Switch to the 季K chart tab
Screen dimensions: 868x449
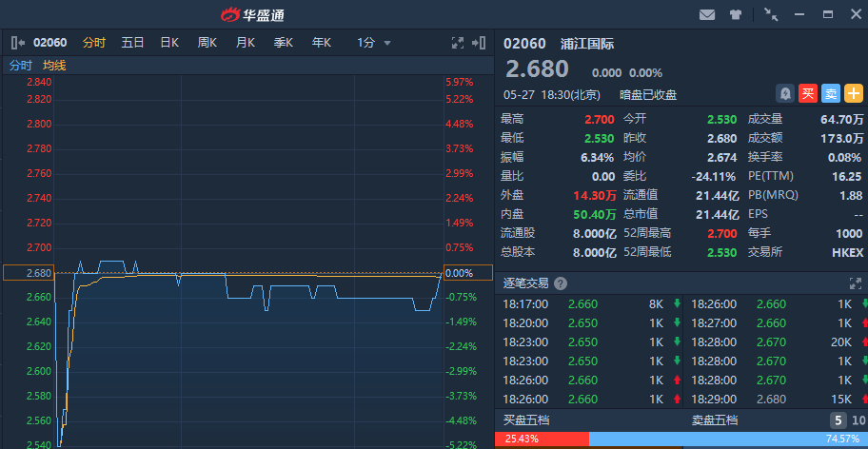click(283, 43)
